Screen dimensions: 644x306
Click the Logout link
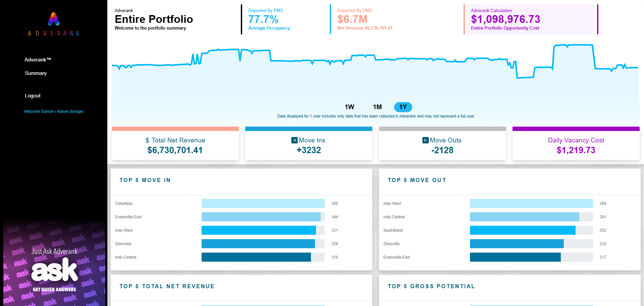point(33,96)
